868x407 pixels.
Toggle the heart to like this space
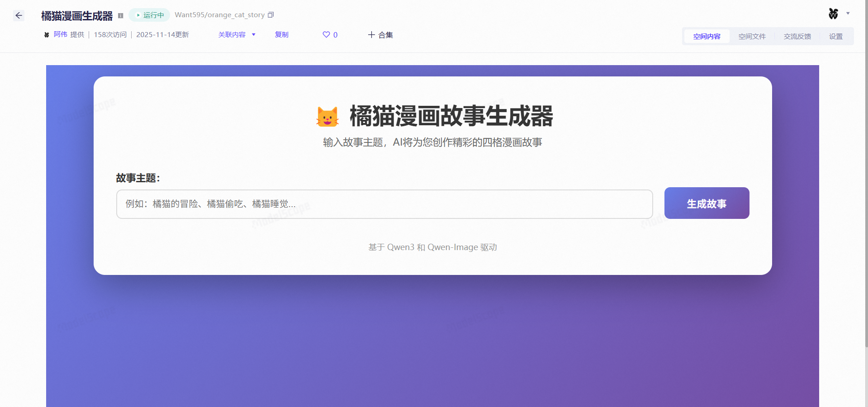click(326, 34)
